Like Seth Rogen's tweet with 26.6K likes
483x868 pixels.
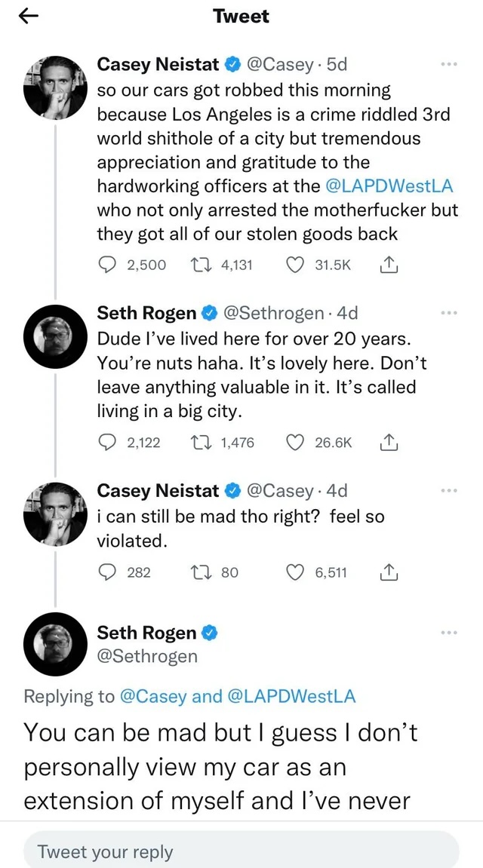click(x=295, y=443)
